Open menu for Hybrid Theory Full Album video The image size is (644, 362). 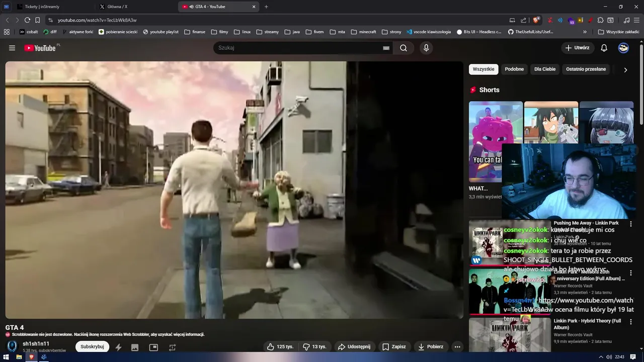pyautogui.click(x=631, y=322)
